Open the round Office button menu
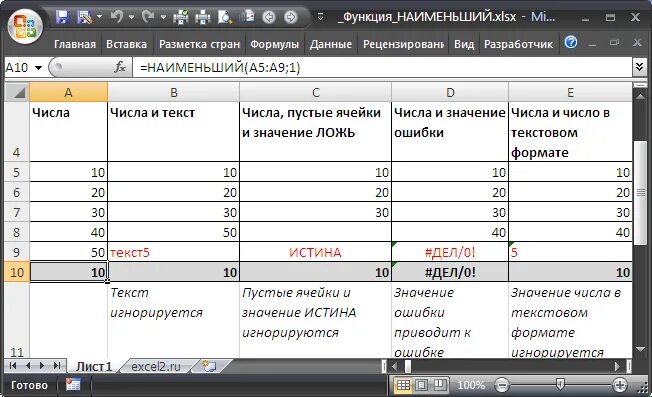Screen dimensions: 652x397 (25, 26)
